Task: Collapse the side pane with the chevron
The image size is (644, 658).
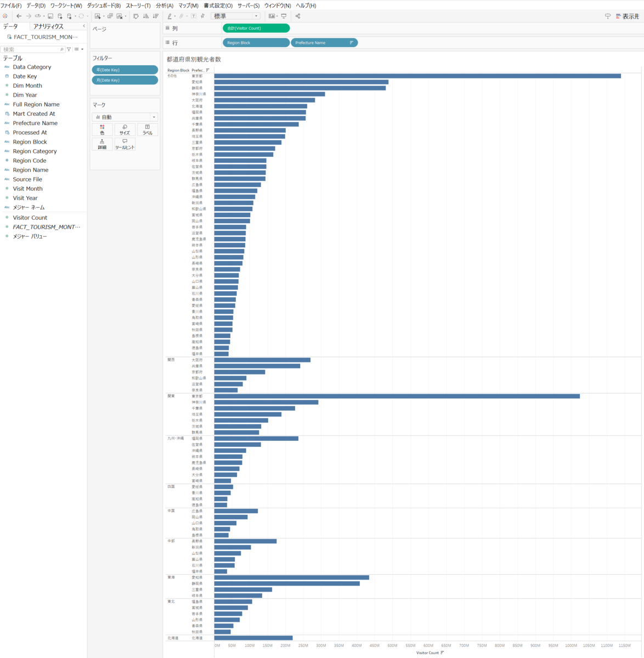Action: click(84, 26)
